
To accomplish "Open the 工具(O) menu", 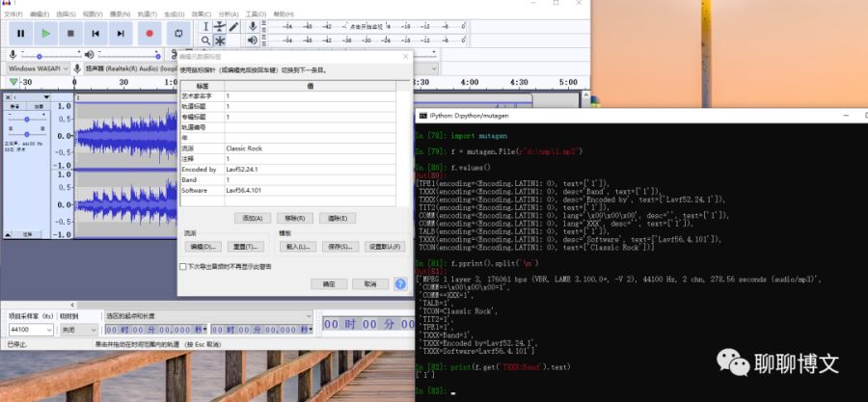I will 256,13.
